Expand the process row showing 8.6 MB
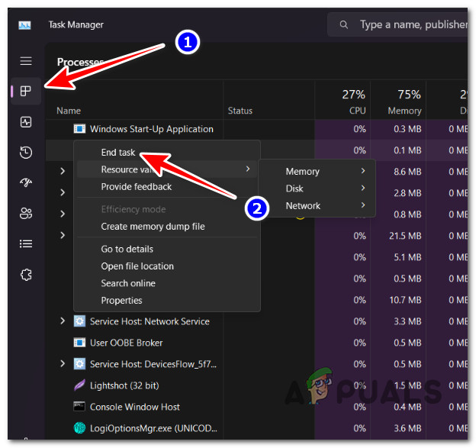 pyautogui.click(x=63, y=171)
